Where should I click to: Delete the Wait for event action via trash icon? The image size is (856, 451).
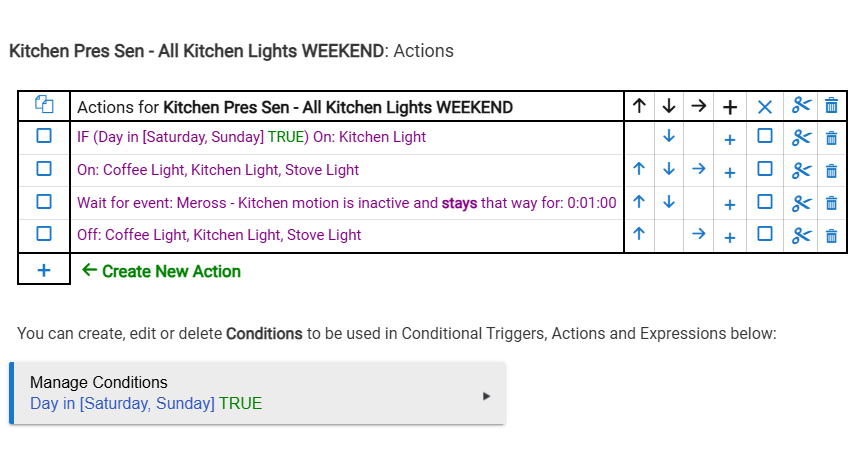pos(831,203)
